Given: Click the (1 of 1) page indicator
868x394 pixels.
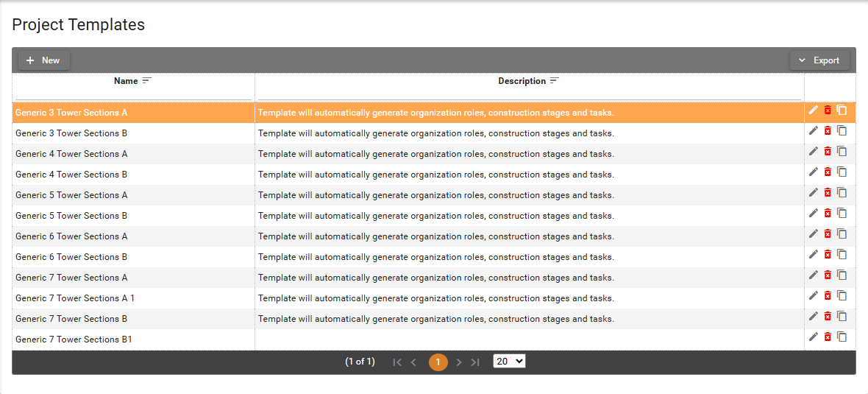Looking at the screenshot, I should 360,362.
